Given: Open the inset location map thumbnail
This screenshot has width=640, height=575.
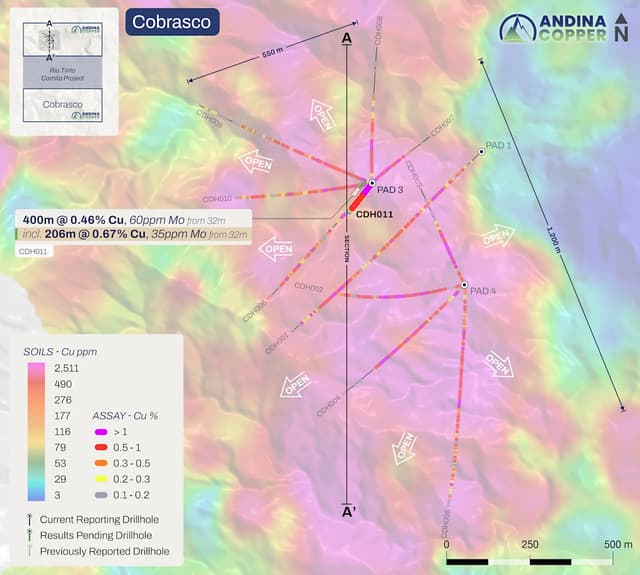Looking at the screenshot, I should point(62,72).
